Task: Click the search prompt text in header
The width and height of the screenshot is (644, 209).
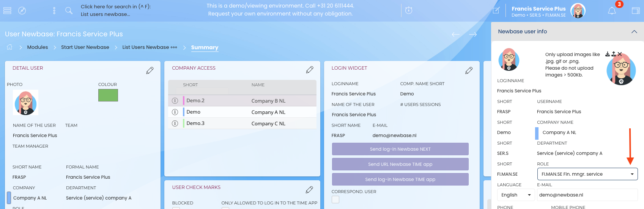Action: coord(116,10)
